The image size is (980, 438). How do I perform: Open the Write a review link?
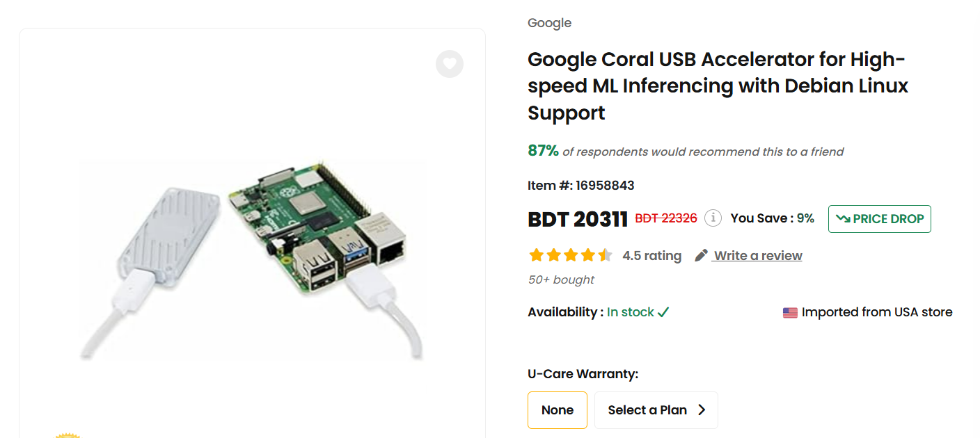click(x=758, y=255)
